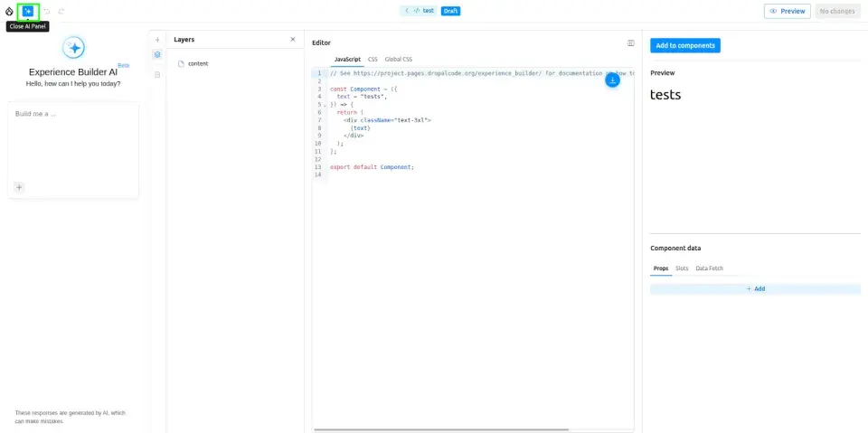The image size is (868, 433).
Task: Switch to the JavaScript editor tab
Action: pos(347,60)
